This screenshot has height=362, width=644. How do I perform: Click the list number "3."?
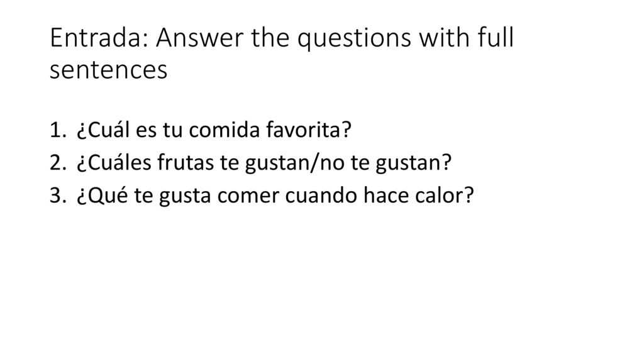(58, 196)
